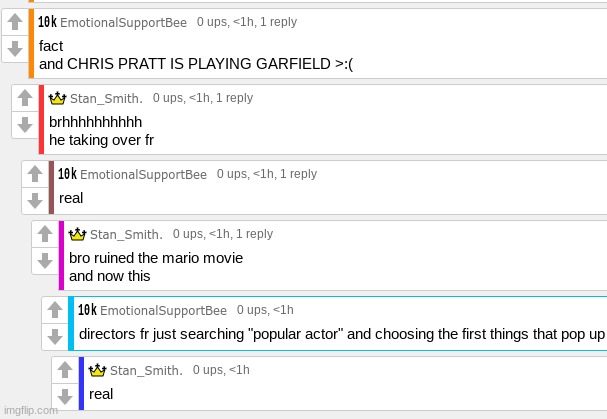Screen dimensions: 607x419
Task: Click the crown icon beside Stan_Smith's 'brhhhhhhhhhh' comment
Action: tap(58, 98)
